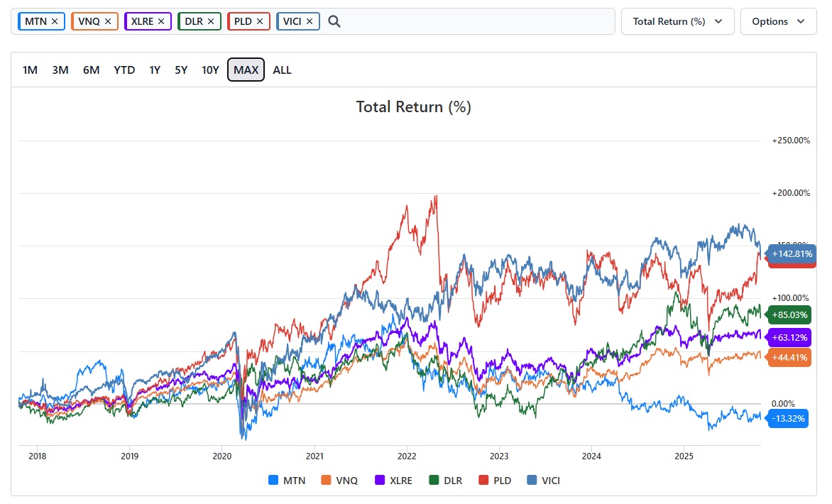Expand the Options dropdown
This screenshot has height=504, width=832.
778,21
